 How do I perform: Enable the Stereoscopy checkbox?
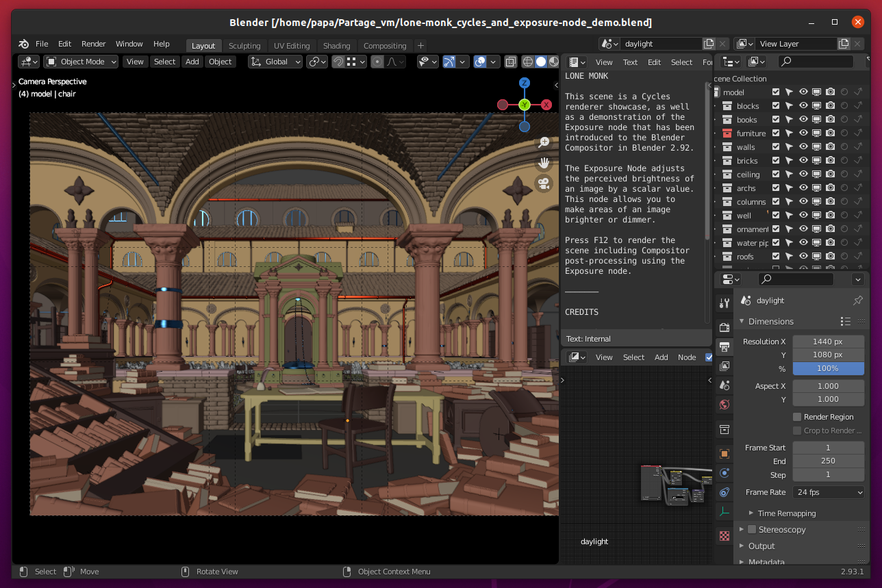tap(752, 529)
